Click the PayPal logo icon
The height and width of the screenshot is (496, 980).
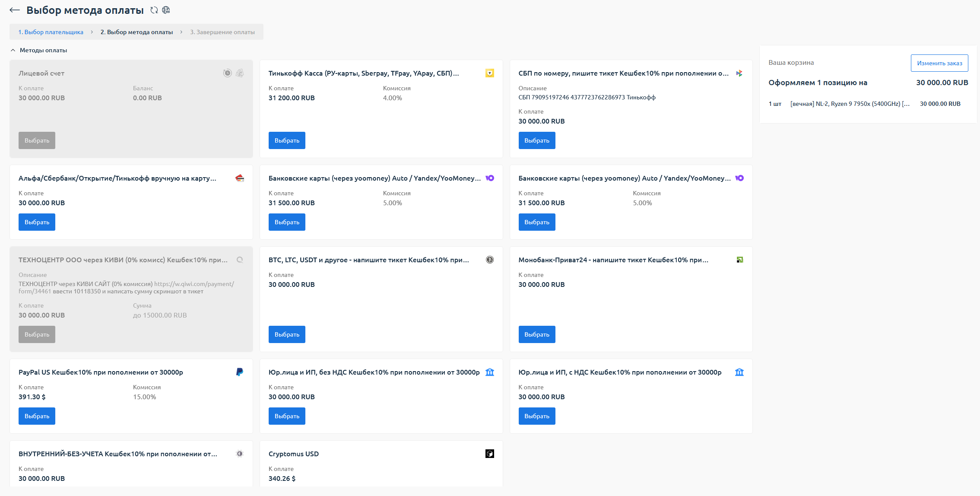tap(240, 372)
